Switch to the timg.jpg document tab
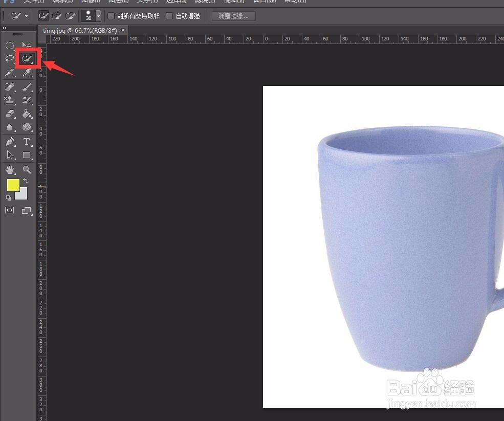The width and height of the screenshot is (504, 421). tap(80, 31)
